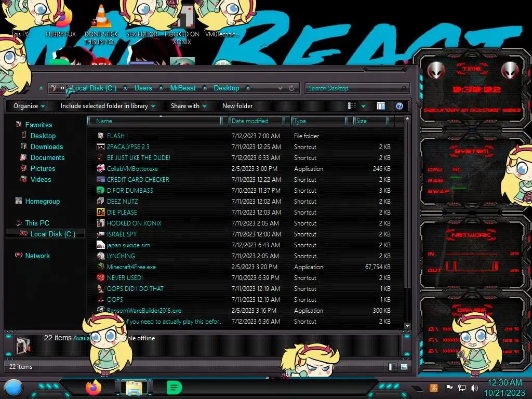Open Firefox from the taskbar
This screenshot has width=532, height=399.
pos(94,388)
